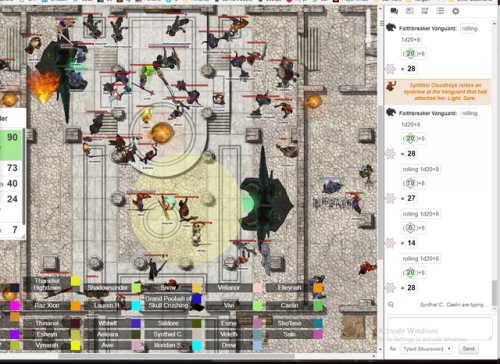Viewport: 500px width, 364px height.
Task: Click Elleynah's orange player color swatch
Action: (318, 287)
